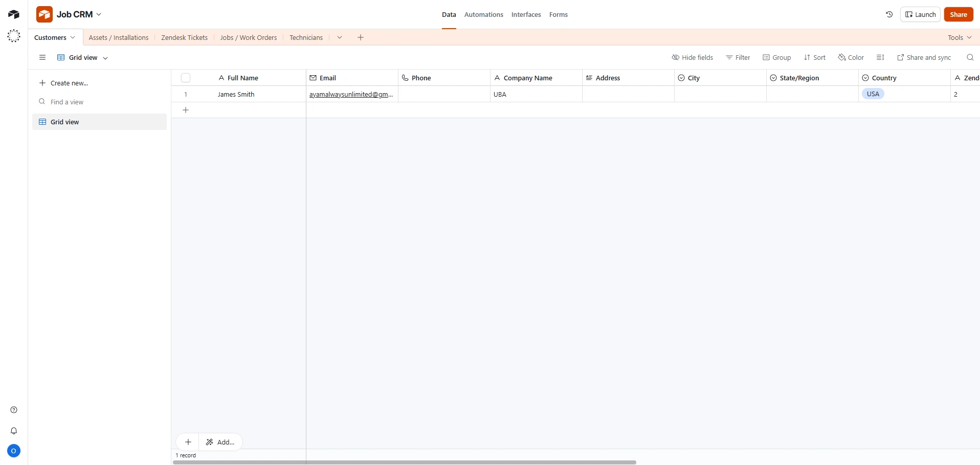The image size is (980, 465).
Task: Click the Airtable home logo icon
Action: (x=14, y=14)
